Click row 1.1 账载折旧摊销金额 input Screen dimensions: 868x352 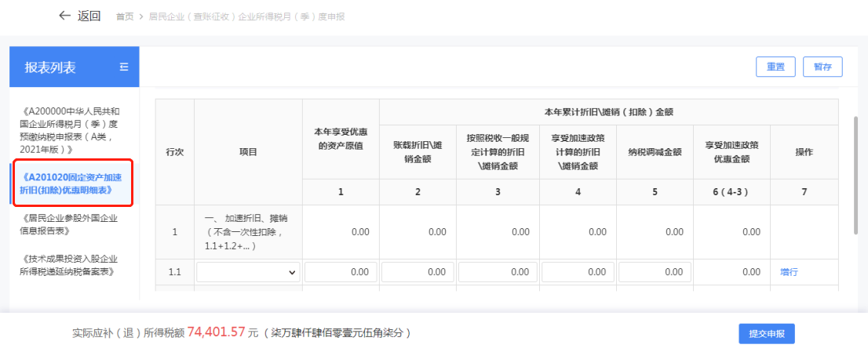(417, 272)
